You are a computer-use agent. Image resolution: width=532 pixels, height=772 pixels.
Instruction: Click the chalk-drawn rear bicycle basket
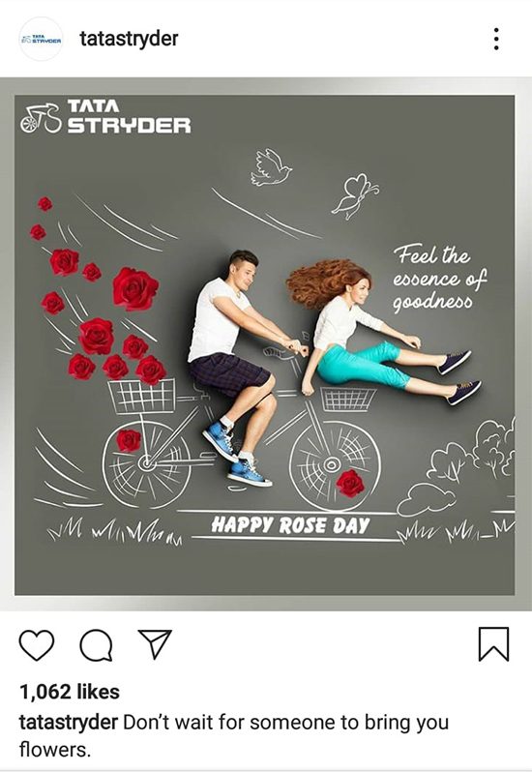point(142,396)
